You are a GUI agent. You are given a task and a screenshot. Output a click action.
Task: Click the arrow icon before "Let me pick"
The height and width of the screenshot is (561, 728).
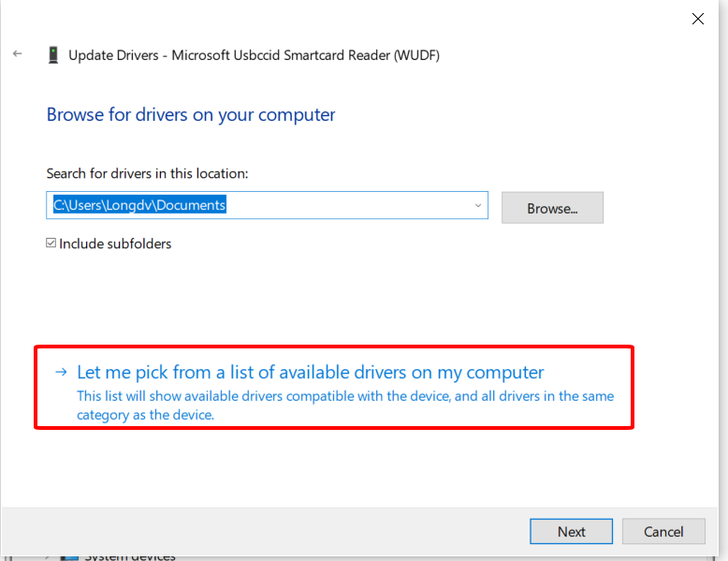(x=61, y=372)
